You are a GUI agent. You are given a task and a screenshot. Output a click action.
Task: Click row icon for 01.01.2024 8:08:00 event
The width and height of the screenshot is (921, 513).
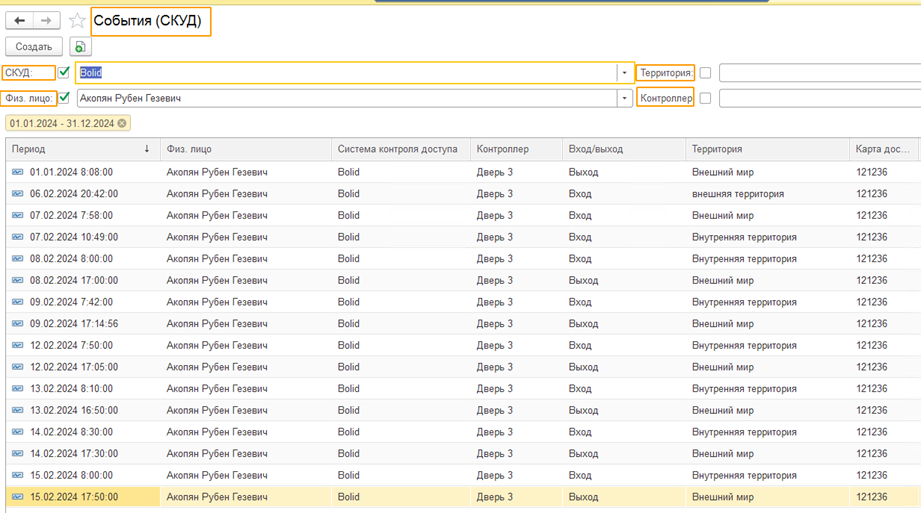[x=17, y=172]
